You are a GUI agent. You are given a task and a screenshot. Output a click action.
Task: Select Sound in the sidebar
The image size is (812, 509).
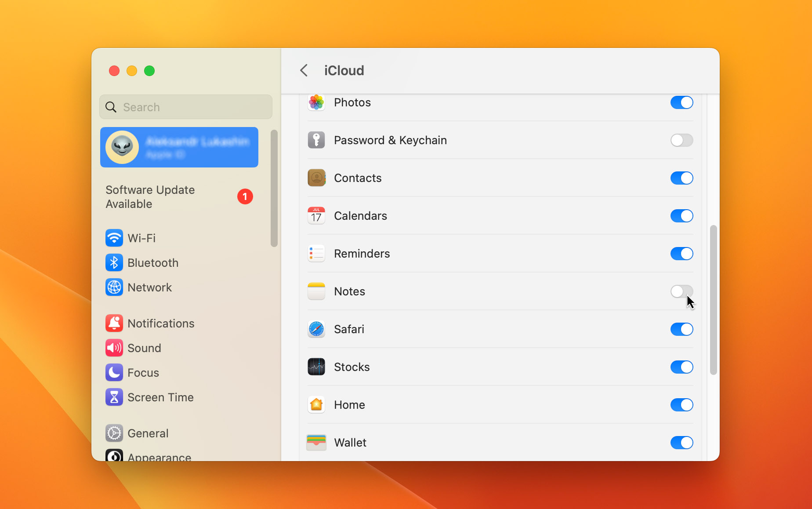pyautogui.click(x=179, y=348)
